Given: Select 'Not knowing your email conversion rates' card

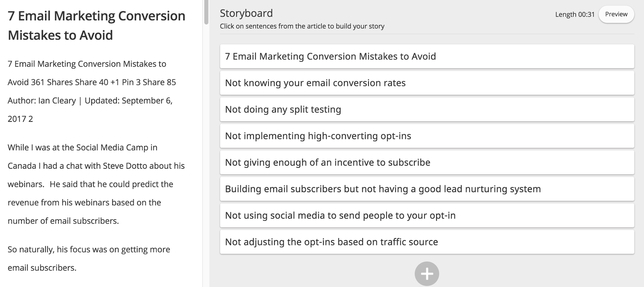Looking at the screenshot, I should (427, 83).
